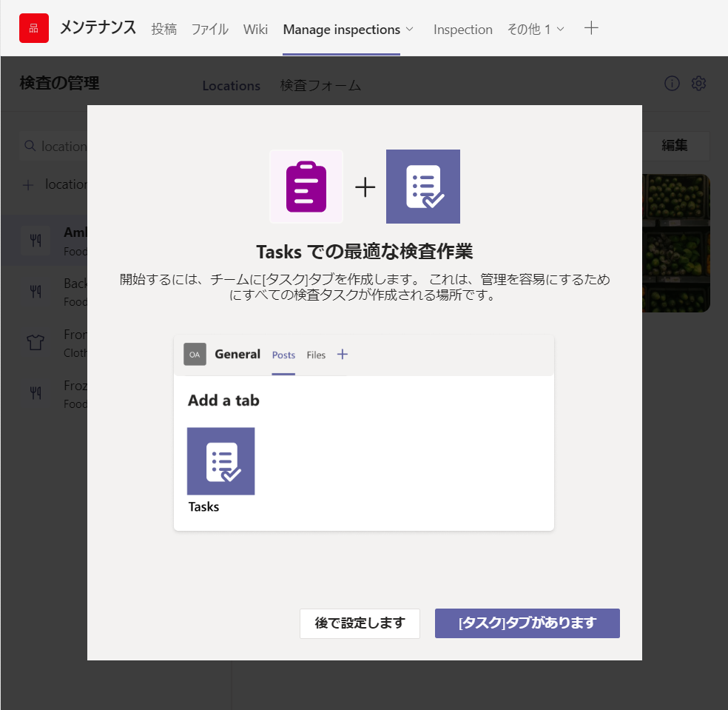Click the Tasks での最適な検査作業 heading
Image resolution: width=728 pixels, height=710 pixels.
(365, 252)
